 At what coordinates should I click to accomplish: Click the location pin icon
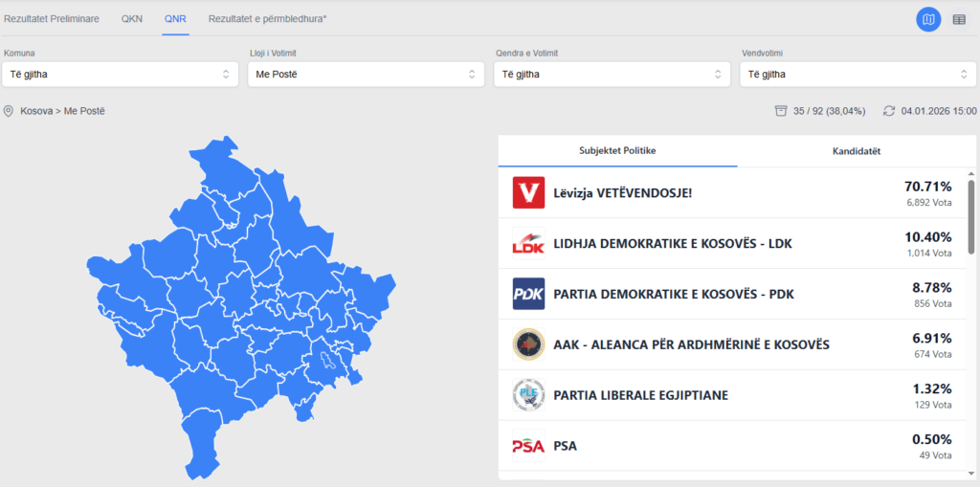tap(9, 111)
